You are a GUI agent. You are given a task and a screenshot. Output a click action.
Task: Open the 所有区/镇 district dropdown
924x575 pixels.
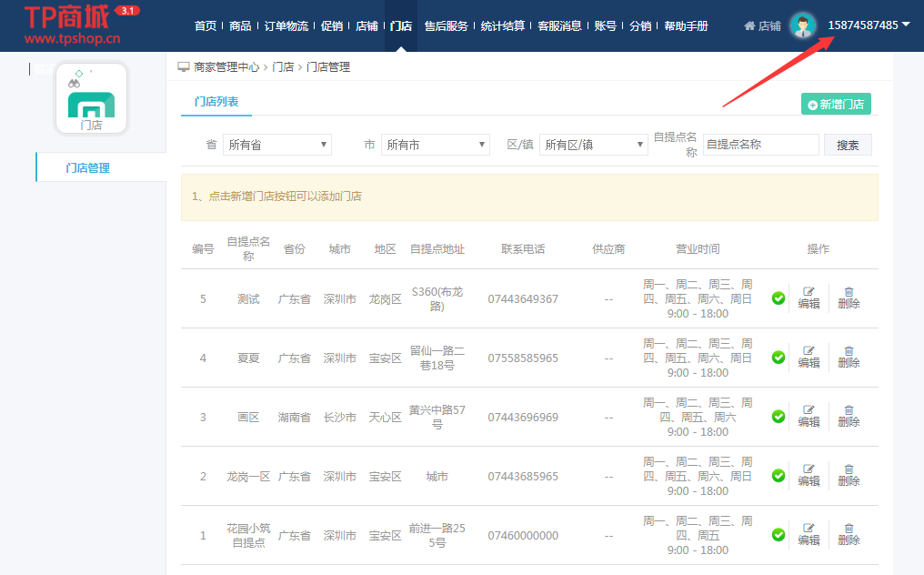pyautogui.click(x=593, y=145)
